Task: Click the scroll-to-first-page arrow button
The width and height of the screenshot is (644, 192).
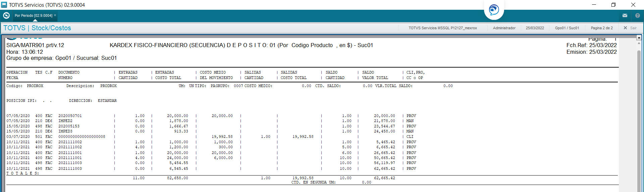Action: pos(639,38)
